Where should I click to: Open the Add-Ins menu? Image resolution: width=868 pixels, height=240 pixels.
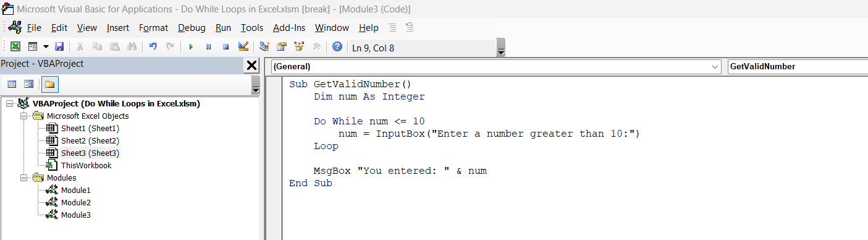tap(289, 28)
